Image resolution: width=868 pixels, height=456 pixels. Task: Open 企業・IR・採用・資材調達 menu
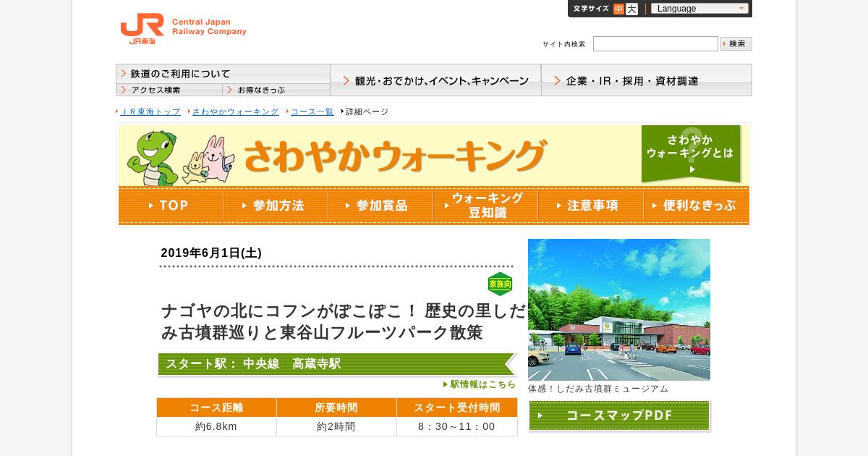click(647, 80)
